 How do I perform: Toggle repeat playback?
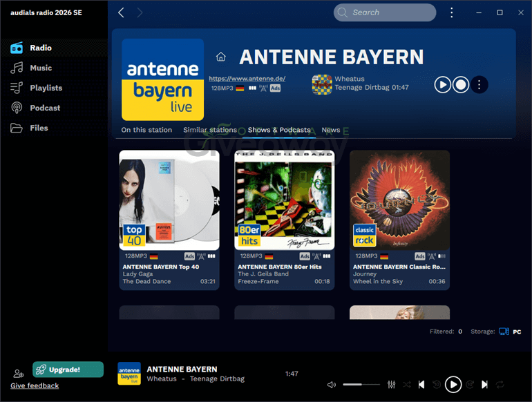[500, 384]
